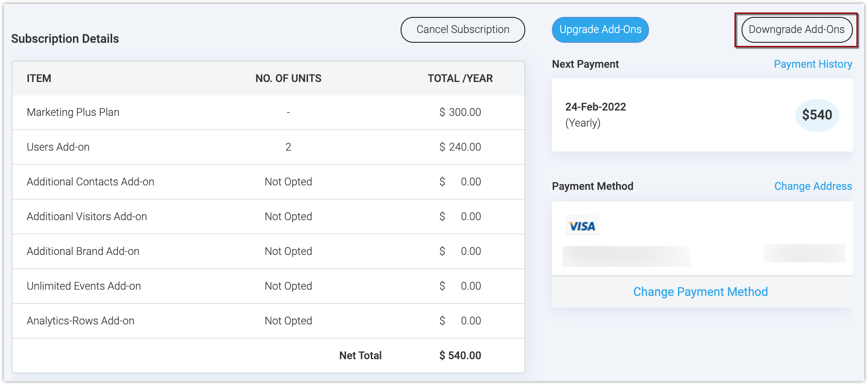Click the $540 next payment badge
The height and width of the screenshot is (385, 868).
(x=817, y=115)
